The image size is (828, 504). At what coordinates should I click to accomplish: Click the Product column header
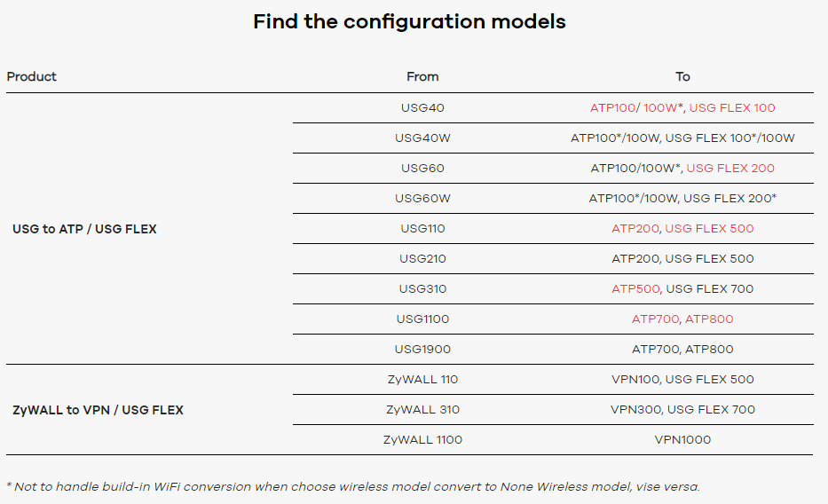pos(32,77)
